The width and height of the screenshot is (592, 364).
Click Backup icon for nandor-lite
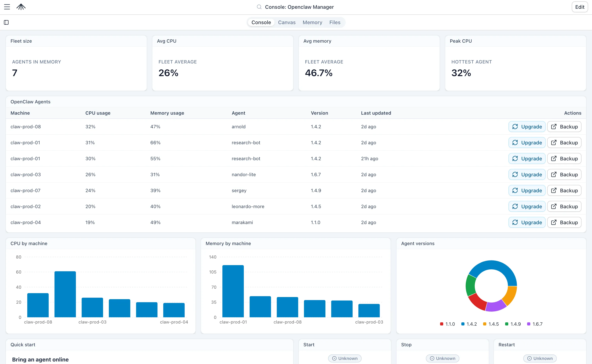click(x=554, y=175)
